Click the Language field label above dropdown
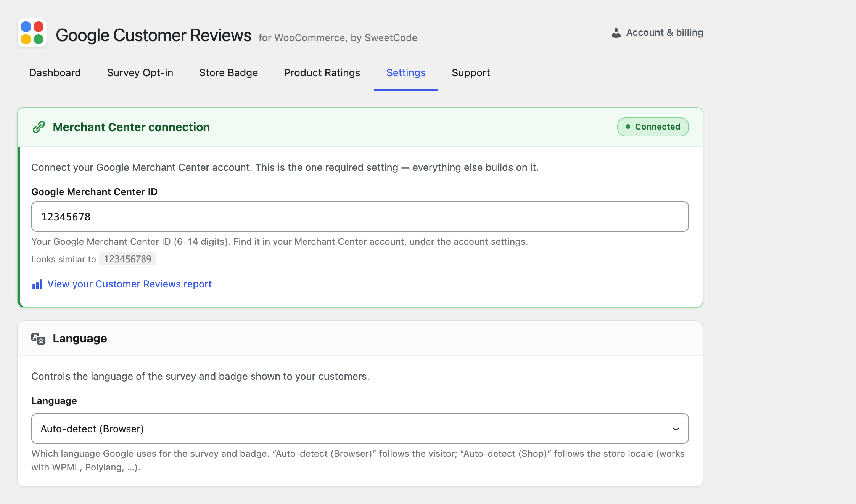The height and width of the screenshot is (504, 856). click(x=54, y=401)
